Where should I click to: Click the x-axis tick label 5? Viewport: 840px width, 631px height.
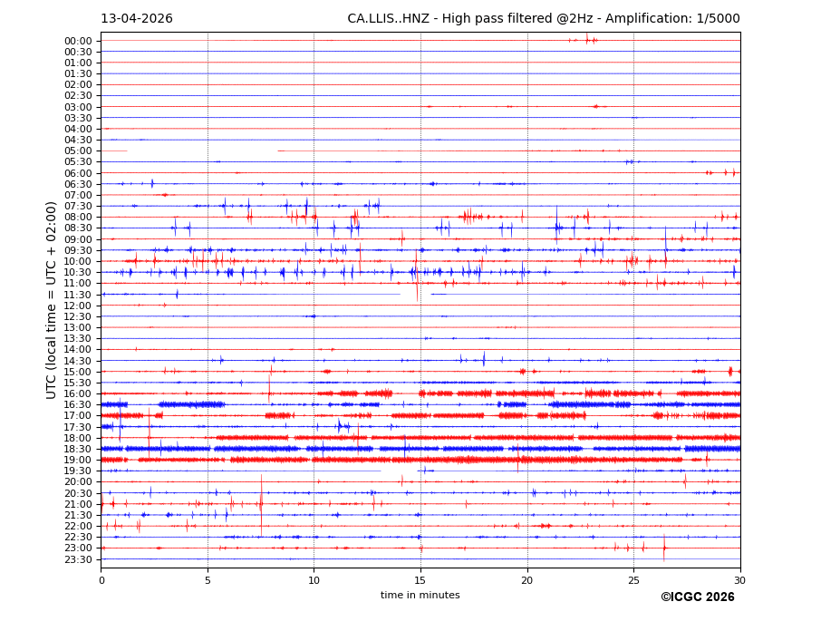(208, 580)
